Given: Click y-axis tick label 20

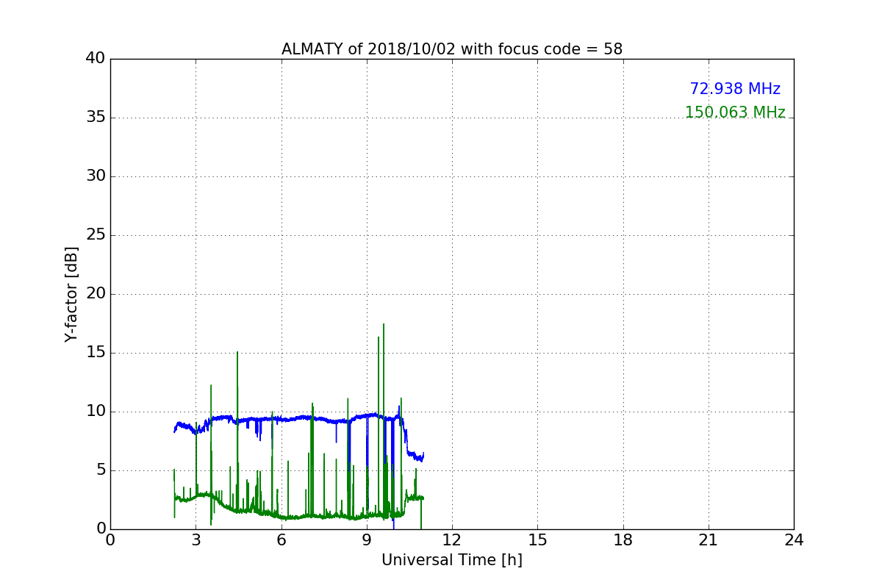Looking at the screenshot, I should tap(96, 294).
